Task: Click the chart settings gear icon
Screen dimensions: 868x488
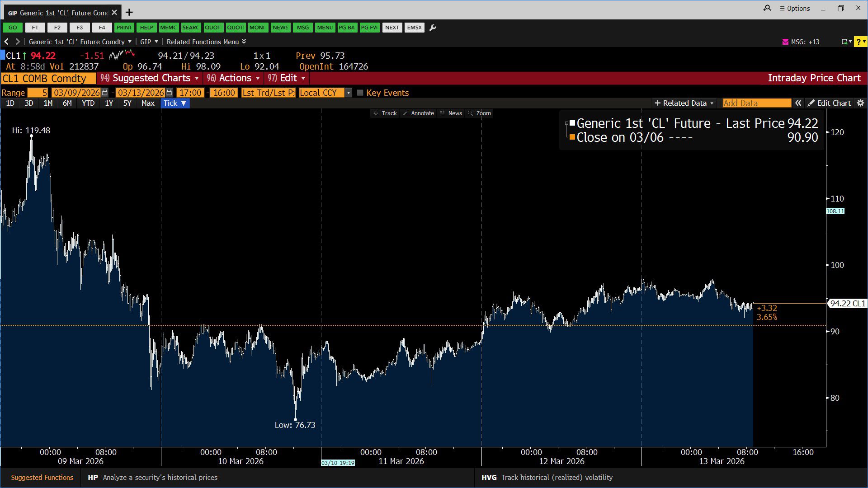Action: coord(860,103)
